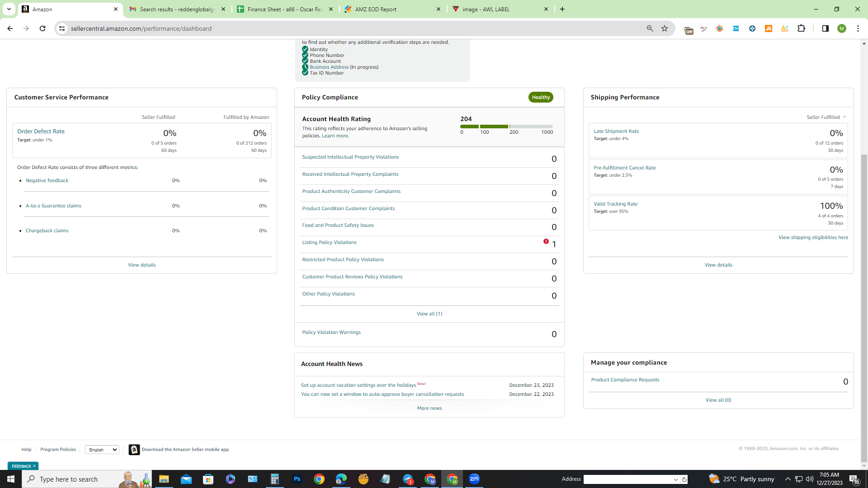Click the taskbar Address input field
This screenshot has width=868, height=488.
tap(627, 479)
